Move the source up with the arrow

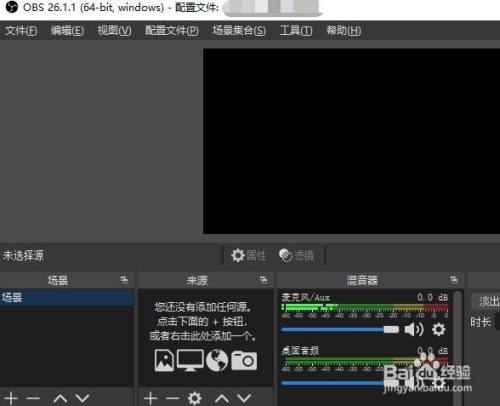tap(222, 398)
